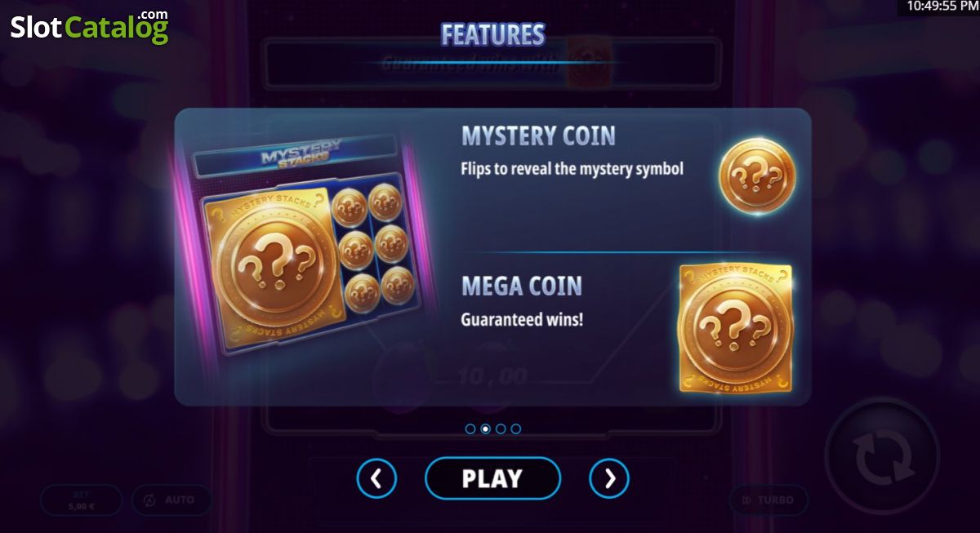The image size is (980, 533).
Task: Advance to the next features page arrow
Action: point(609,478)
